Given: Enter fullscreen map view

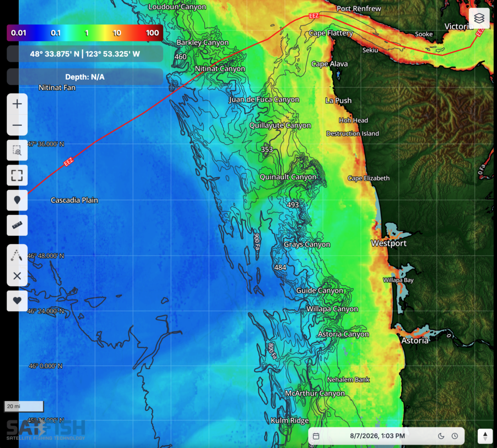Looking at the screenshot, I should [x=17, y=175].
